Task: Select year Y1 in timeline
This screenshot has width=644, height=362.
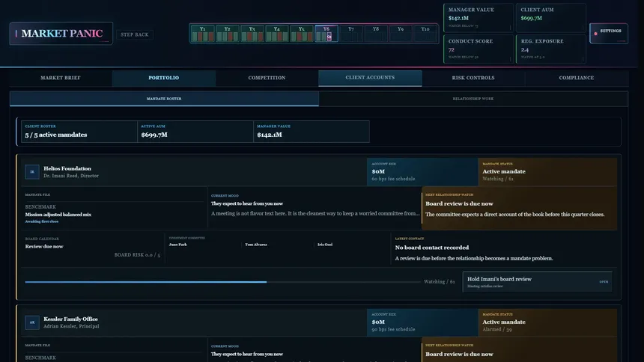Action: pyautogui.click(x=202, y=33)
